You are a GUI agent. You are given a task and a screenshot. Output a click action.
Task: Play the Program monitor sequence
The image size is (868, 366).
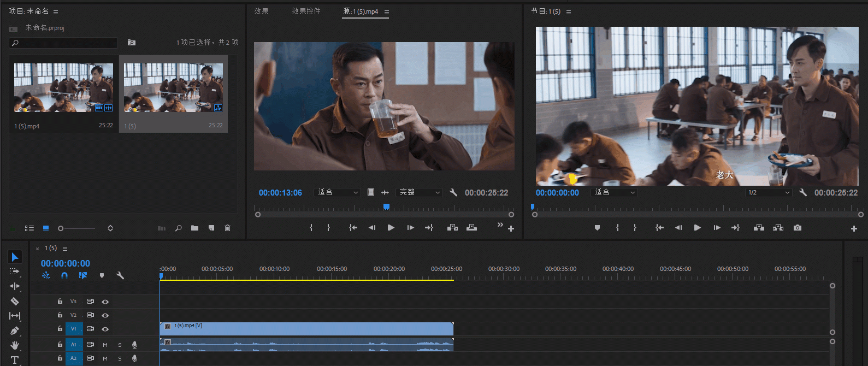point(697,228)
